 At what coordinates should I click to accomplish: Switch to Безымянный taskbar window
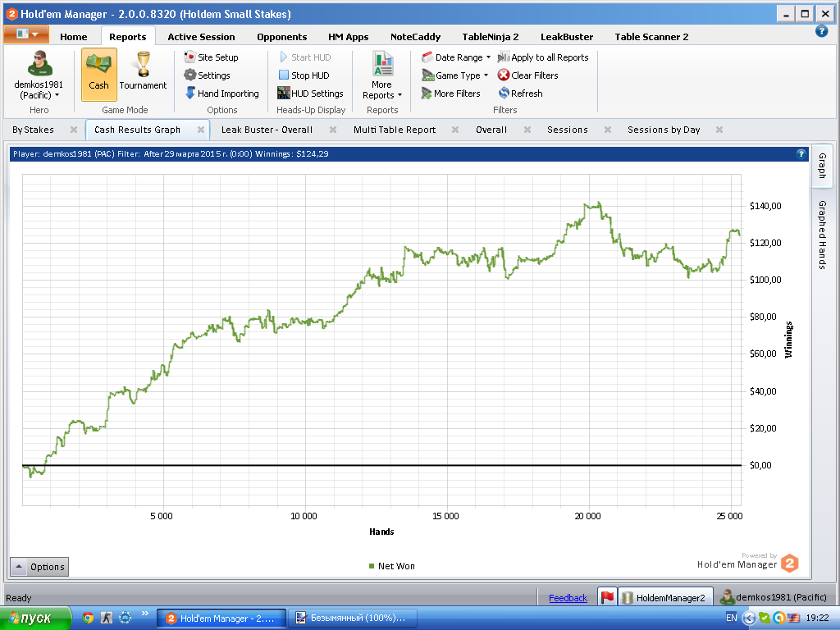(351, 619)
